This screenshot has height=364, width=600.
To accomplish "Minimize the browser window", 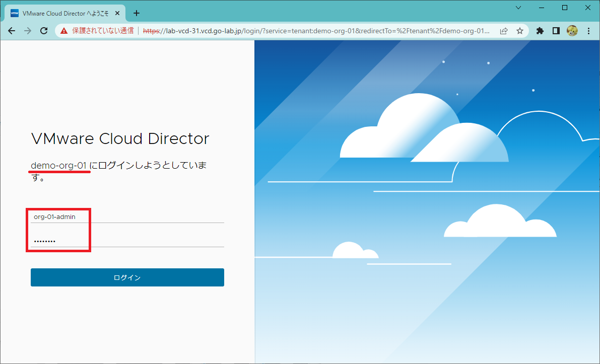I will pos(542,8).
